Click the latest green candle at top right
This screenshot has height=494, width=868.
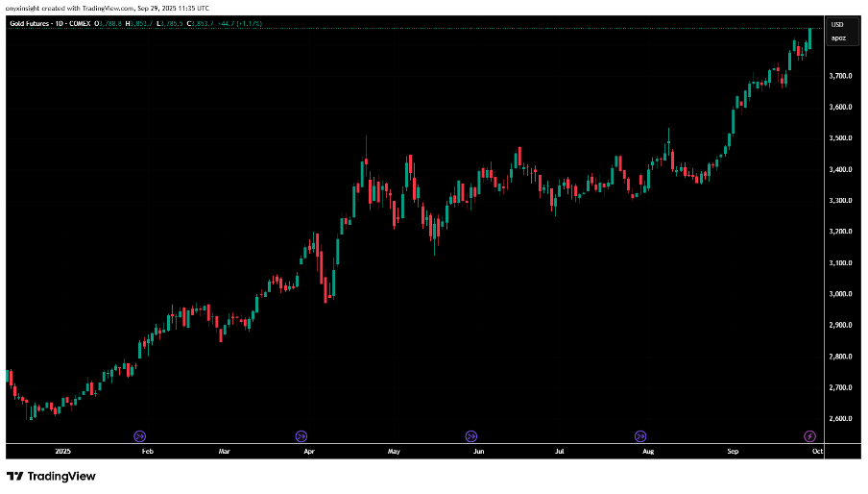coord(810,37)
